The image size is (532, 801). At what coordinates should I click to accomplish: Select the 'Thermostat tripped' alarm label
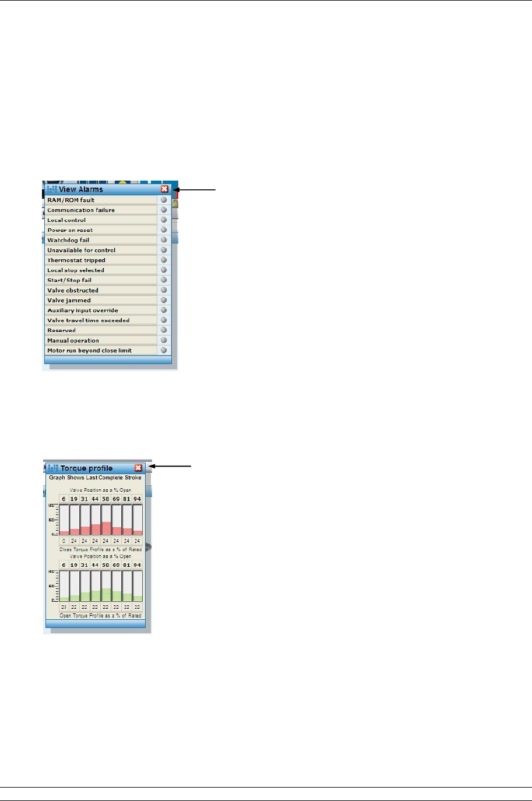(76, 260)
